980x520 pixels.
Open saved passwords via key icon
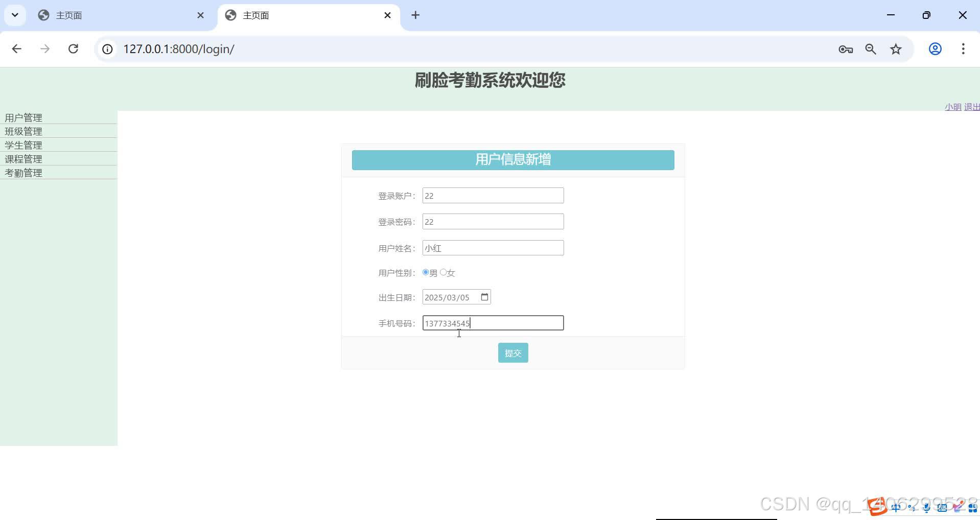point(845,49)
